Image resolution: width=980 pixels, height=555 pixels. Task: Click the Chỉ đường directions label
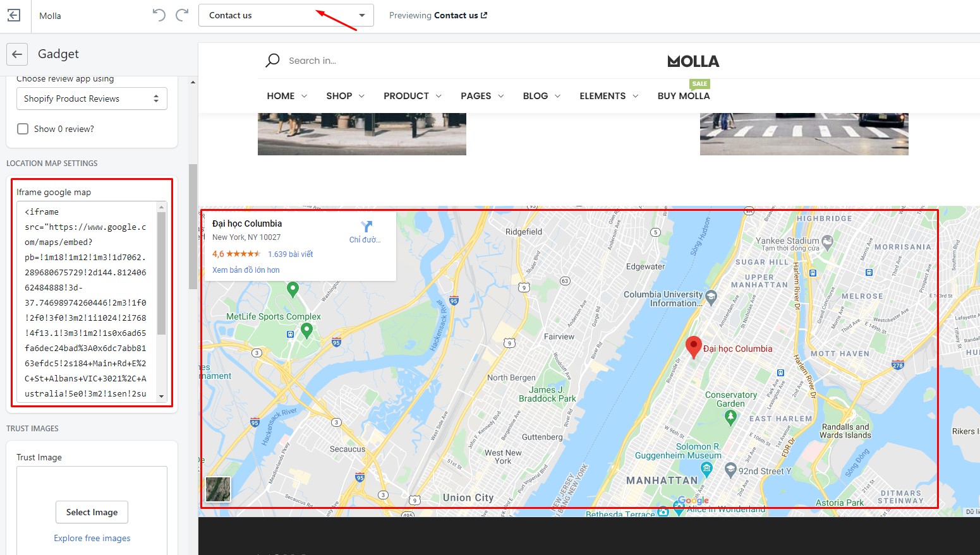point(365,240)
